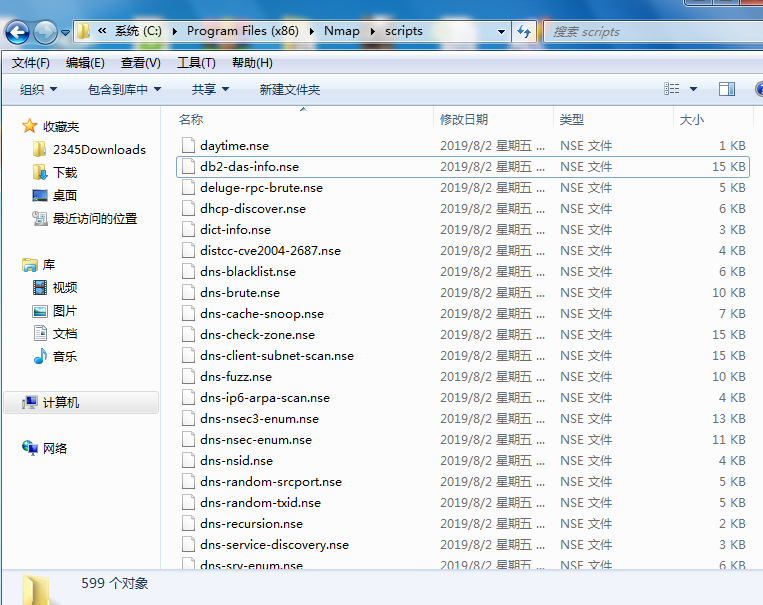Click the folder icon in the address bar

pos(84,31)
